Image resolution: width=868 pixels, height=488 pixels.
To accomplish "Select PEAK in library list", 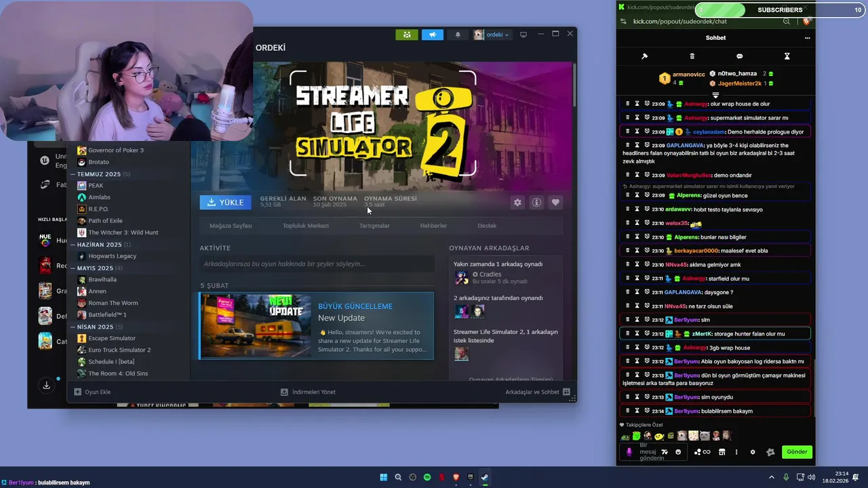I will click(96, 186).
